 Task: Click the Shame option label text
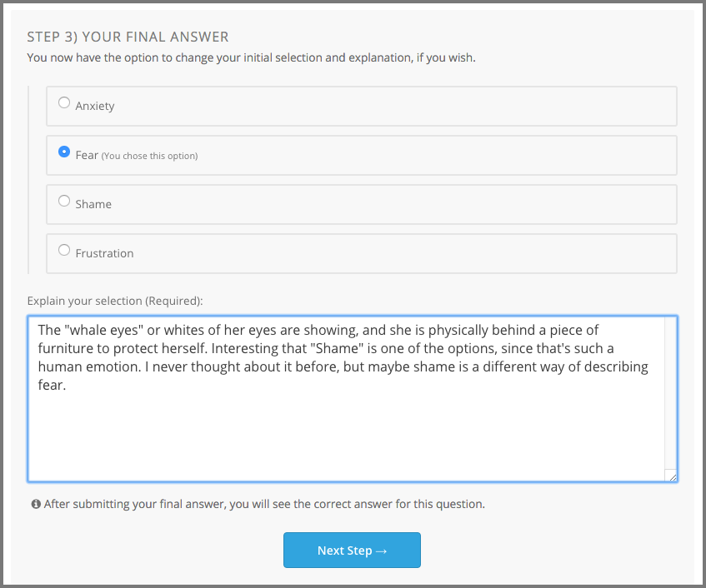pos(93,204)
